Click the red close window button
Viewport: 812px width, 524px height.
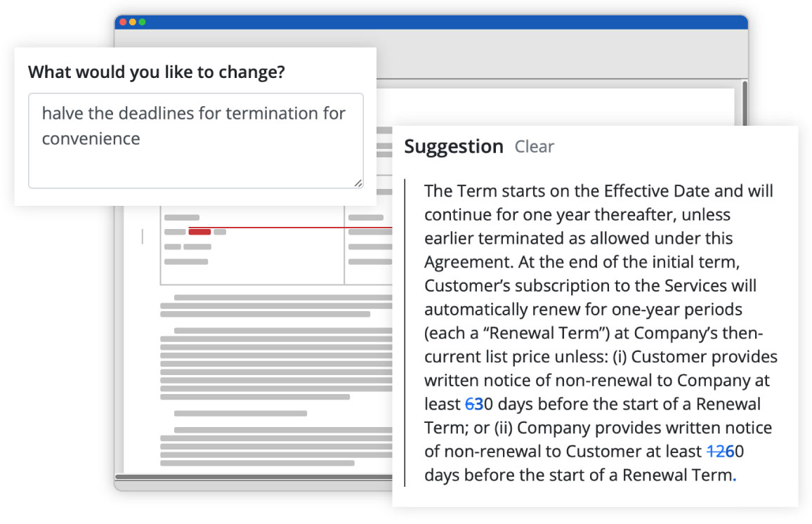coord(122,22)
